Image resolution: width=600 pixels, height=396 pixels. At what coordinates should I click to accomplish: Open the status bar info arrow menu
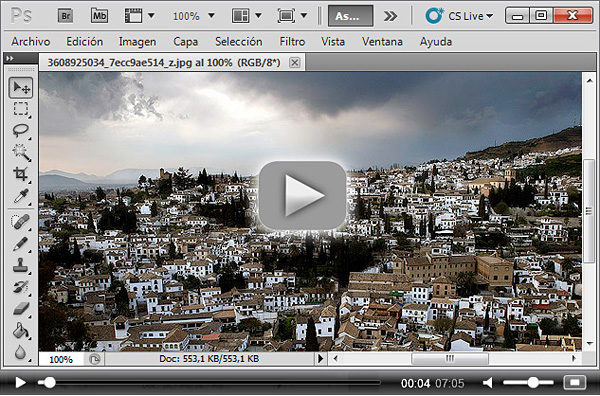(x=321, y=359)
